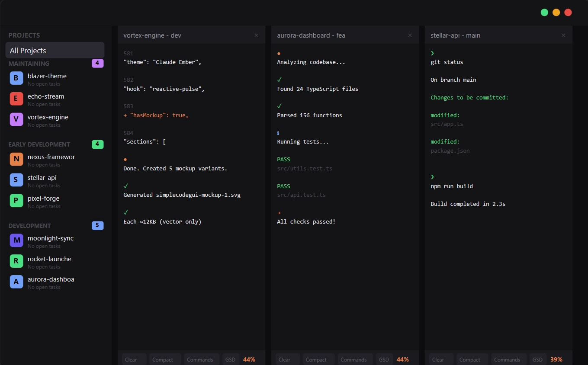Click 'Done. Created 5 mockup variants.' message
The width and height of the screenshot is (588, 365).
(x=175, y=168)
